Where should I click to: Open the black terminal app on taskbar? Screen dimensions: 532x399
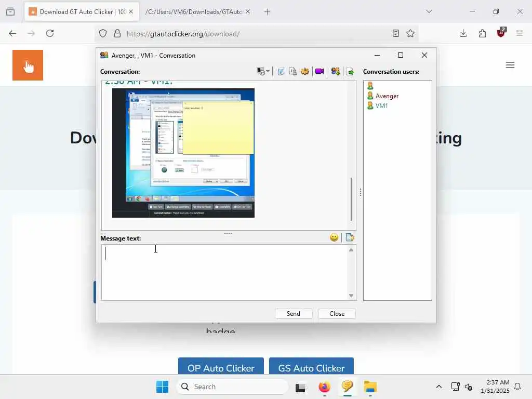[x=300, y=387]
